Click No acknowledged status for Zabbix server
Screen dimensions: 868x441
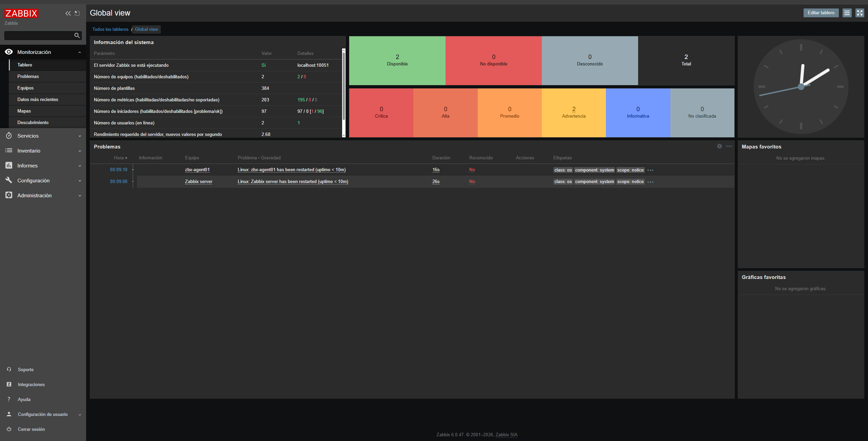(472, 181)
